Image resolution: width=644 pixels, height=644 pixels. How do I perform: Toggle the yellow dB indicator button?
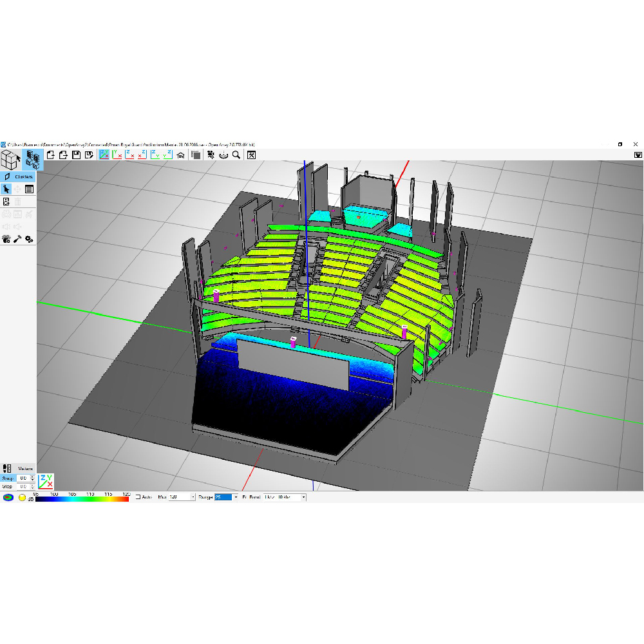coord(21,497)
